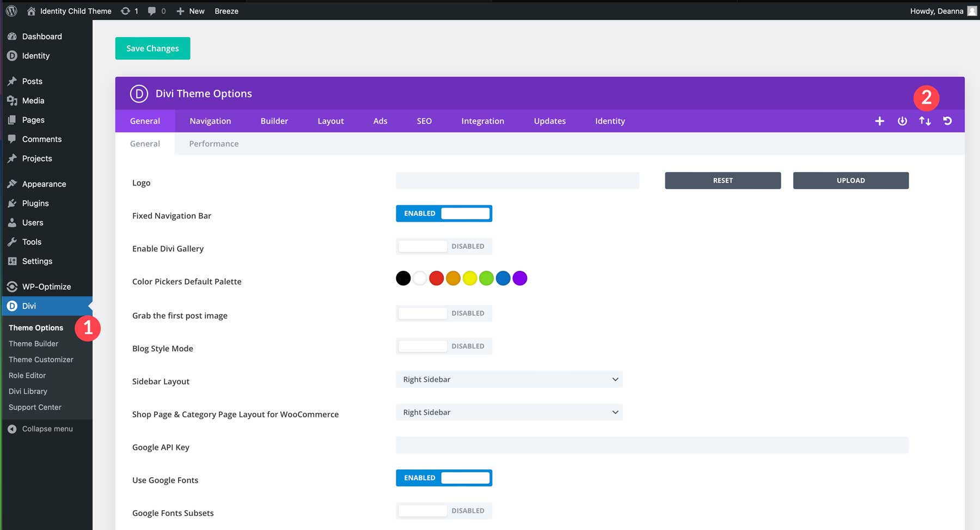Open the Performance sub-tab
The height and width of the screenshot is (530, 980).
(213, 144)
